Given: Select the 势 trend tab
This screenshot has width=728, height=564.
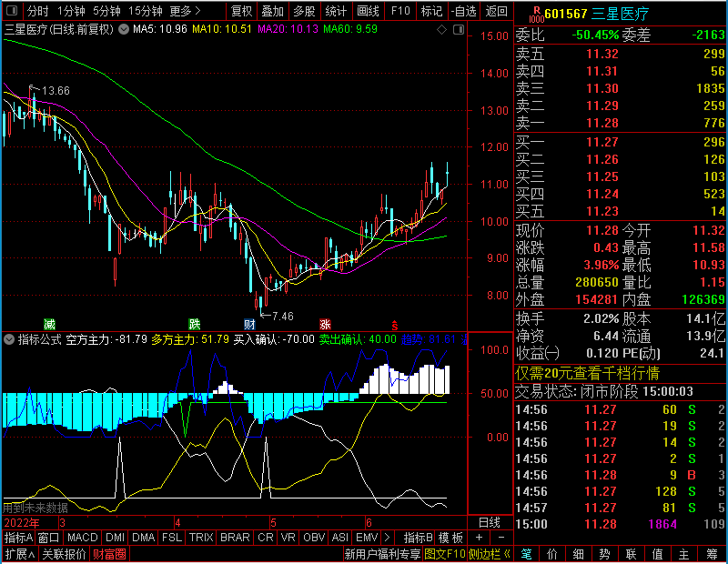Looking at the screenshot, I should (604, 554).
